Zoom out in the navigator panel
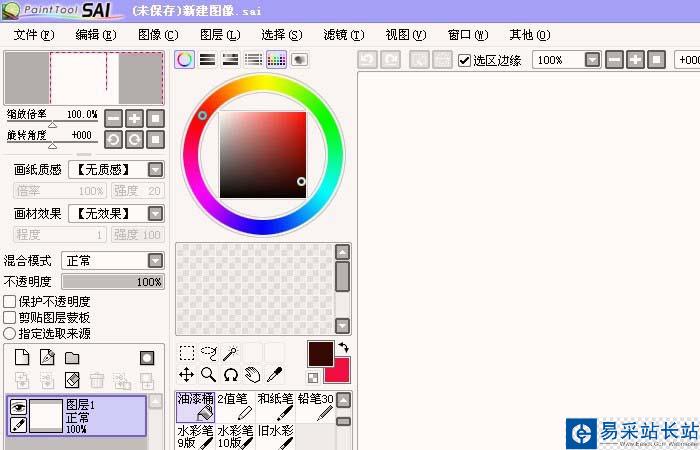The image size is (700, 450). (113, 119)
